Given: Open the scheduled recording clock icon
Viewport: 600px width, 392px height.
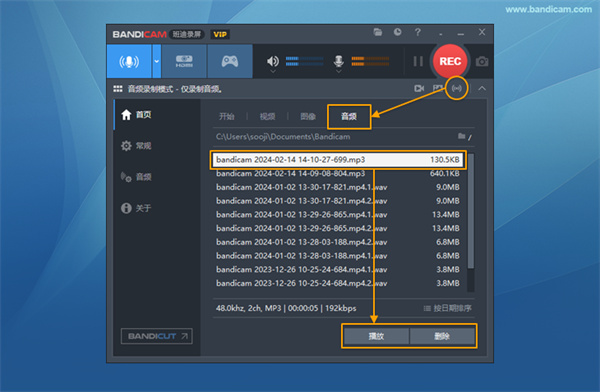Looking at the screenshot, I should pos(398,32).
